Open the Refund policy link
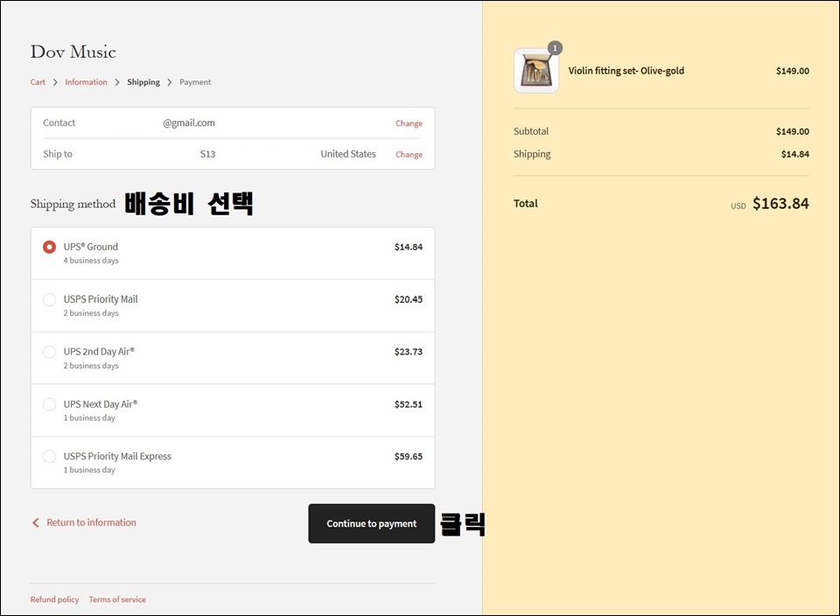 54,599
